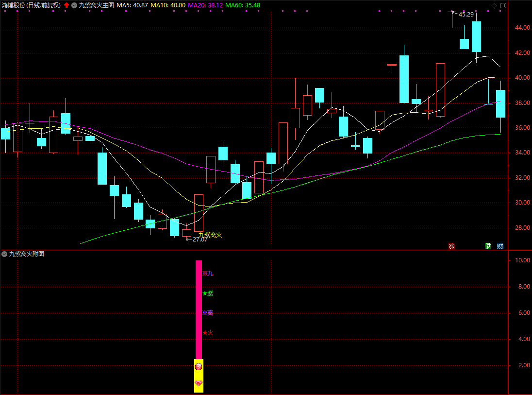This screenshot has height=395, width=532.
Task: Click the 42.00 price axis label
Action: pyautogui.click(x=522, y=52)
